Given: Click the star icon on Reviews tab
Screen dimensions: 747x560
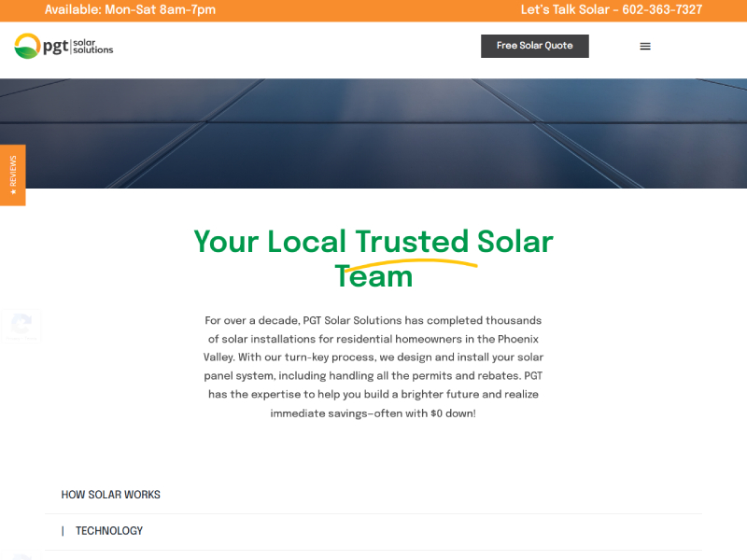Looking at the screenshot, I should click(x=13, y=191).
